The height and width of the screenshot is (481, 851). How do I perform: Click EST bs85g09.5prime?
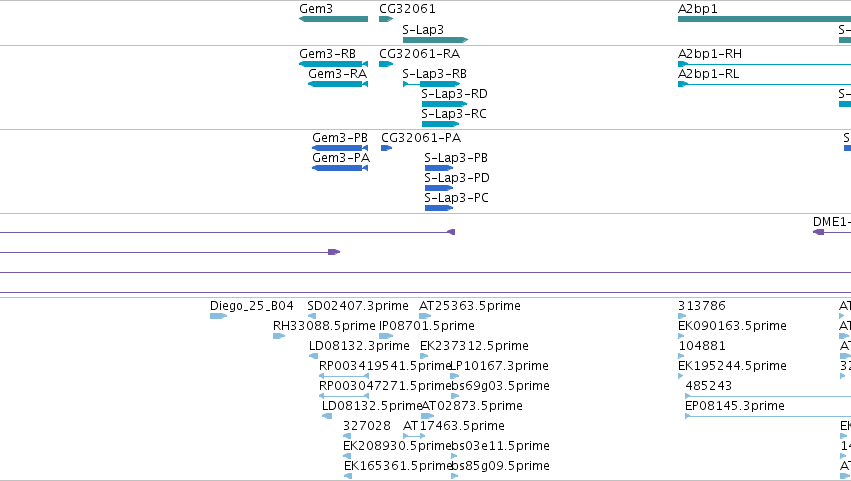pos(455,476)
